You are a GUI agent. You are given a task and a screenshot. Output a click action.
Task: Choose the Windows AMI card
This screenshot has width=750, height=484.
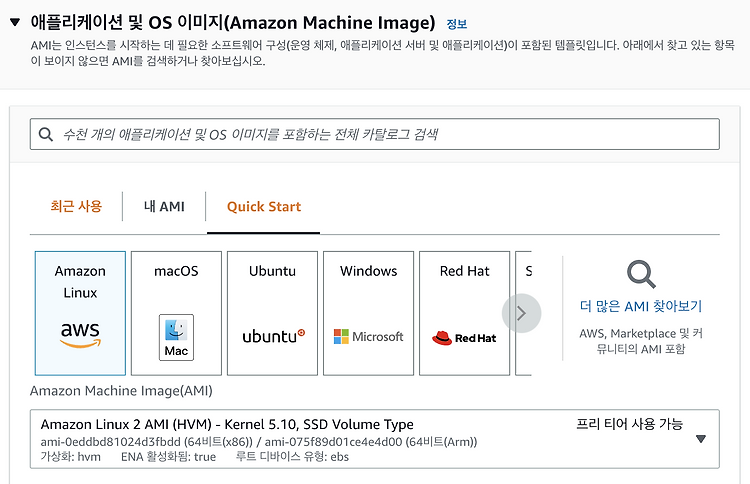(369, 313)
